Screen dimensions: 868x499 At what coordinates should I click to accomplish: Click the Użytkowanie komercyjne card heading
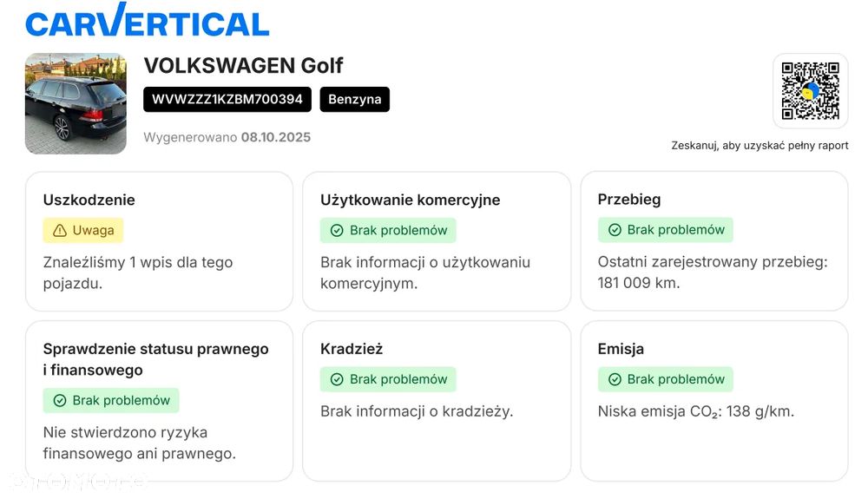410,200
